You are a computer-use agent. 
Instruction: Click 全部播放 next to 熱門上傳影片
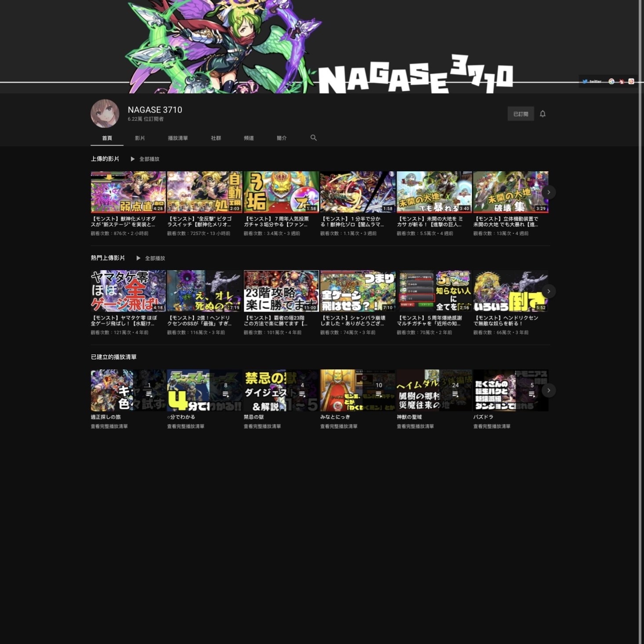[155, 258]
